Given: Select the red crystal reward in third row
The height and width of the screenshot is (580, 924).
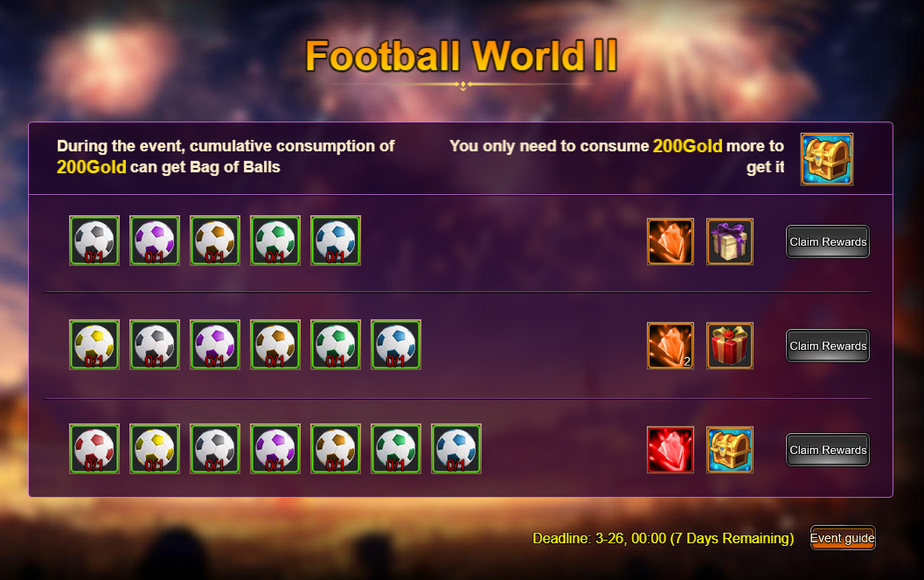Looking at the screenshot, I should 670,450.
